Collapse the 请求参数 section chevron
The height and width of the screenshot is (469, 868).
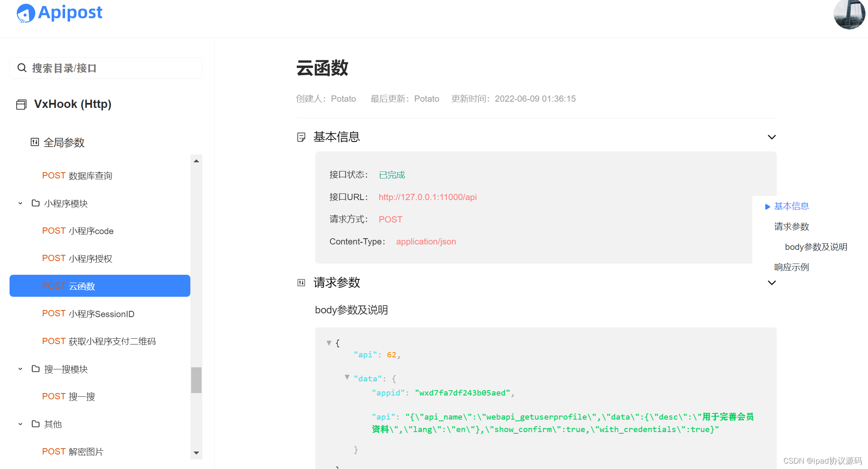pyautogui.click(x=771, y=283)
